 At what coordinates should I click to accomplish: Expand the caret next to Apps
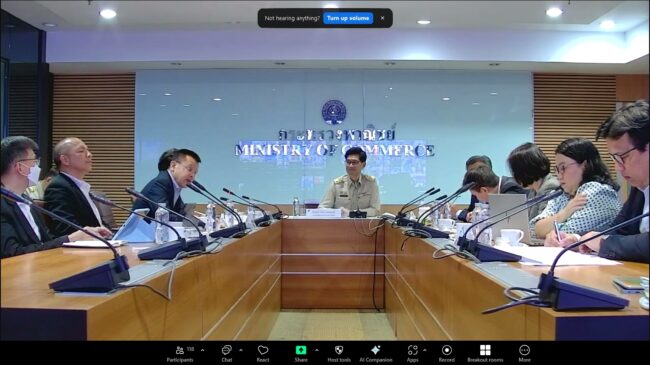424,350
